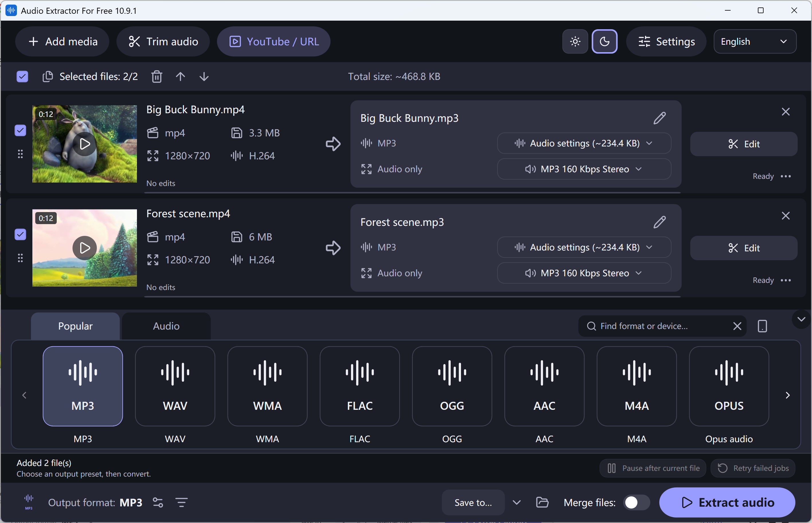The height and width of the screenshot is (523, 812).
Task: Uncheck Forest scene.mp4 checkbox
Action: pos(20,234)
